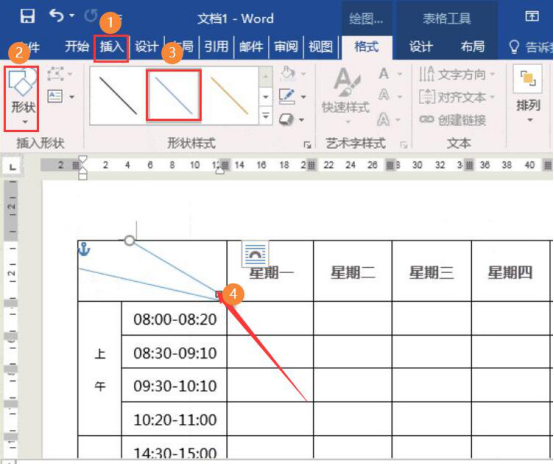Open the Shape Outline dropdown arrow
The image size is (554, 464).
coord(303,96)
